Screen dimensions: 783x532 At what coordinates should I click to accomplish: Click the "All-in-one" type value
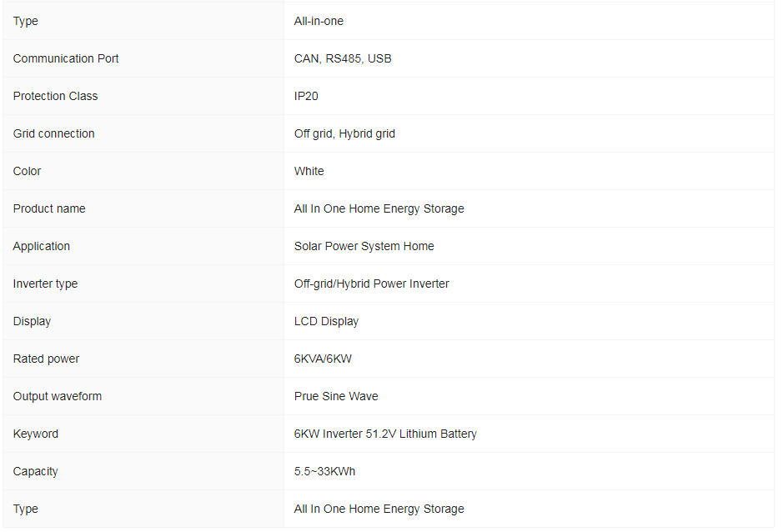tap(319, 21)
